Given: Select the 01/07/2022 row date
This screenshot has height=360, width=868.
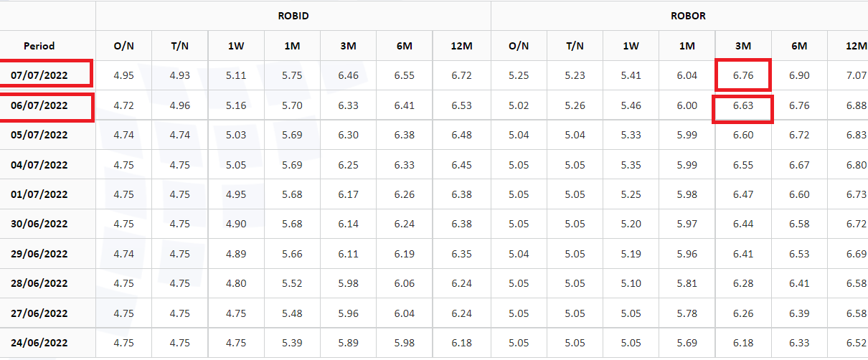Looking at the screenshot, I should (x=39, y=194).
